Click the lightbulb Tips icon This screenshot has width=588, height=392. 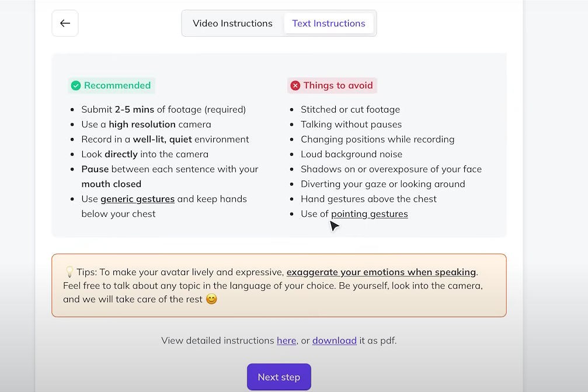pos(69,272)
